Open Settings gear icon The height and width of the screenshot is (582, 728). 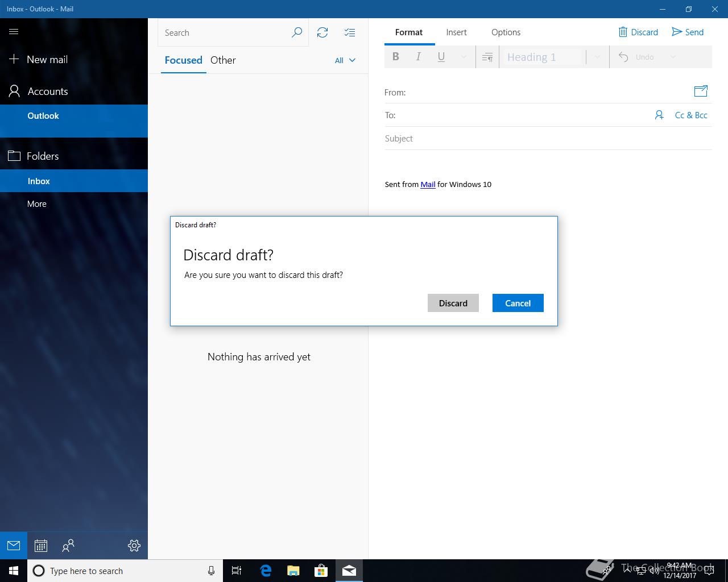[134, 546]
